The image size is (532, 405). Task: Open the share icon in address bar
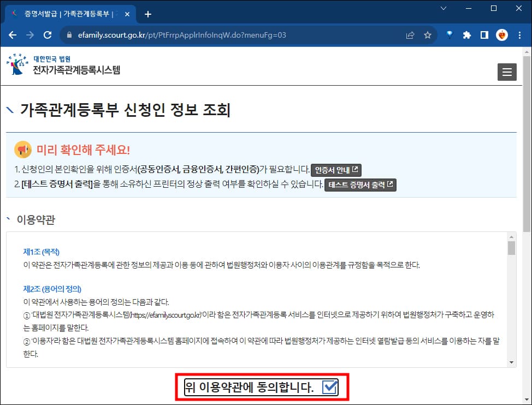(x=410, y=35)
